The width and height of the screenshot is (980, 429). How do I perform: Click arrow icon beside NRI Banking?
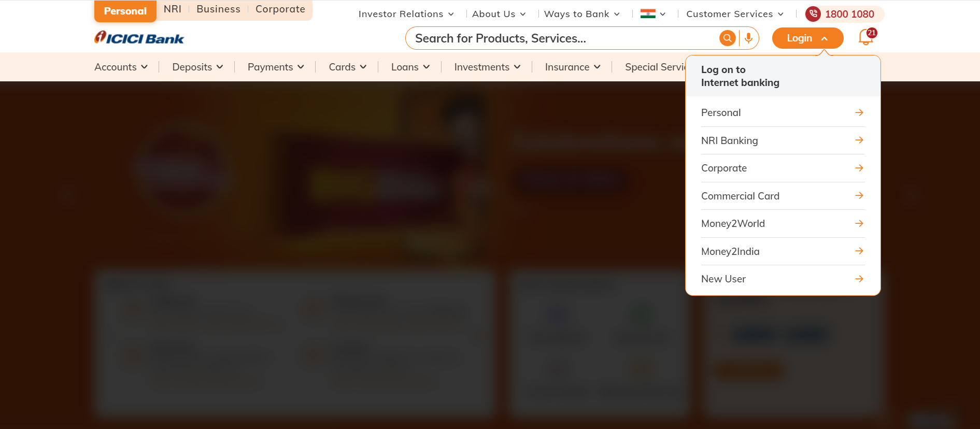click(x=859, y=140)
